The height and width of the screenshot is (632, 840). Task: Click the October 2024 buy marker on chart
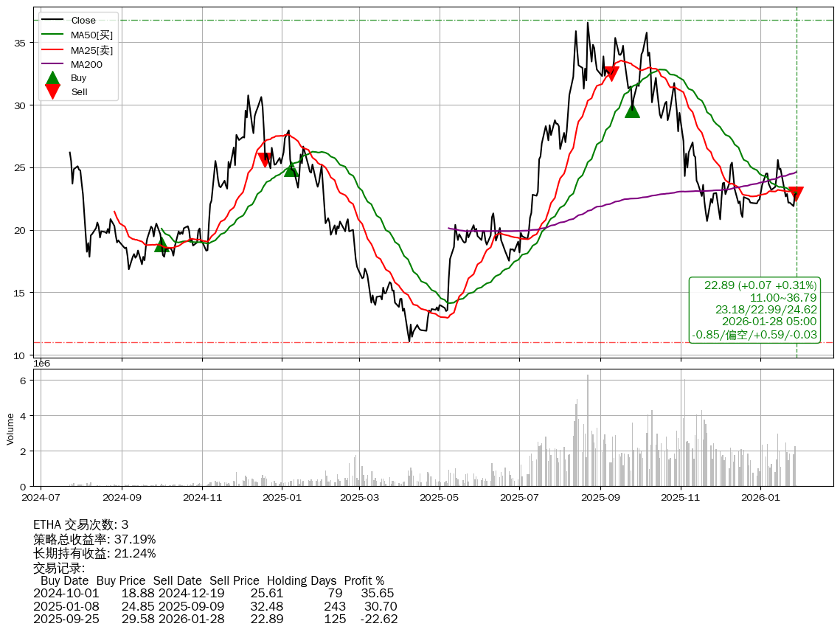click(x=162, y=244)
